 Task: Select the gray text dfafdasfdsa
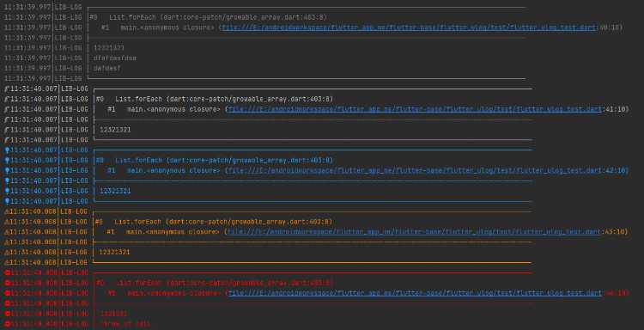coord(114,58)
